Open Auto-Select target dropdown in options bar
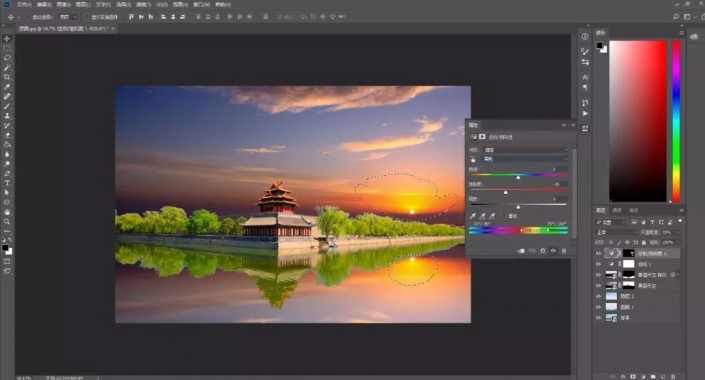Viewport: 705px width, 380px height. tap(67, 17)
